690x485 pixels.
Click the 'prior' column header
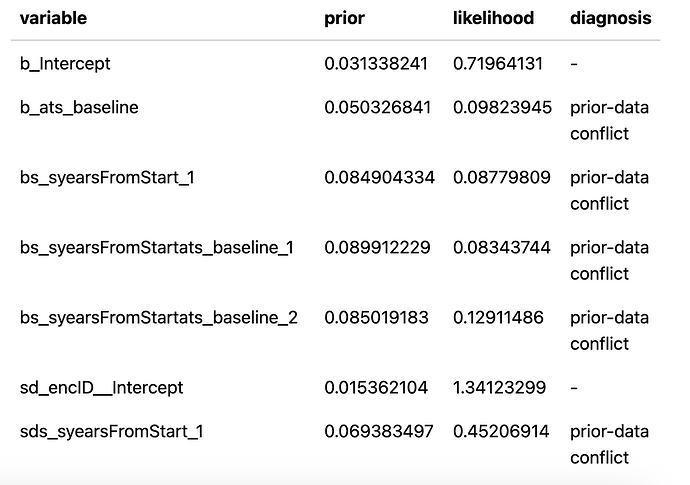[345, 18]
